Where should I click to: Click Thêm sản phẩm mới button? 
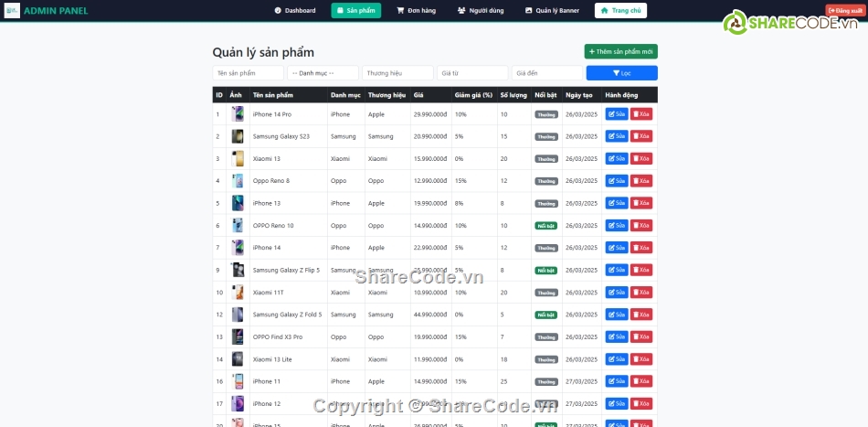coord(620,51)
